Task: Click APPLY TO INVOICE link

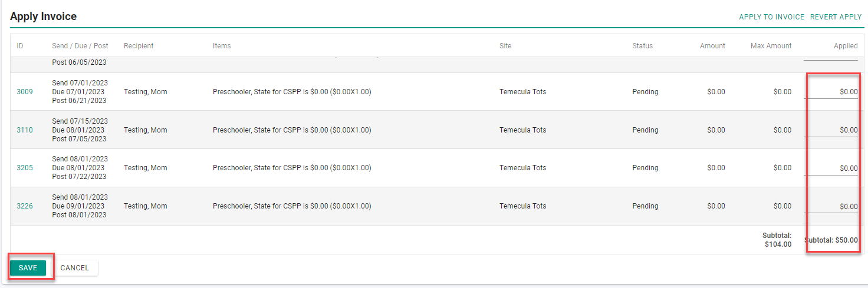Action: point(771,17)
